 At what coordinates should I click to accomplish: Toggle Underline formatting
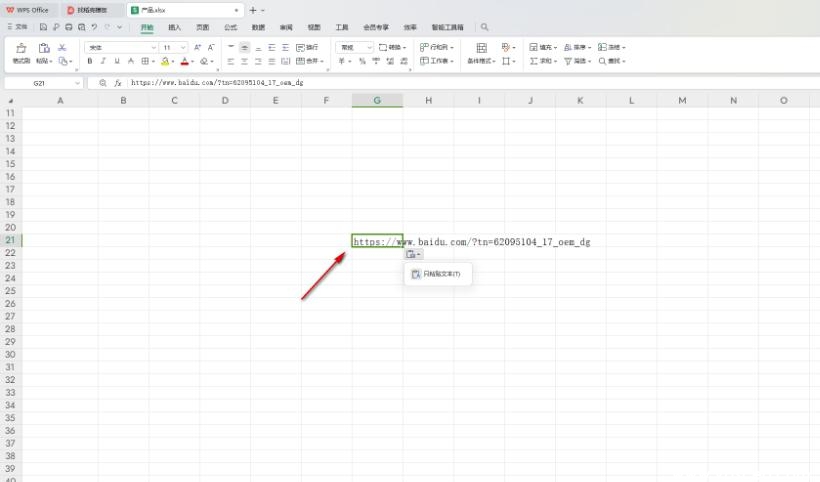tap(117, 61)
